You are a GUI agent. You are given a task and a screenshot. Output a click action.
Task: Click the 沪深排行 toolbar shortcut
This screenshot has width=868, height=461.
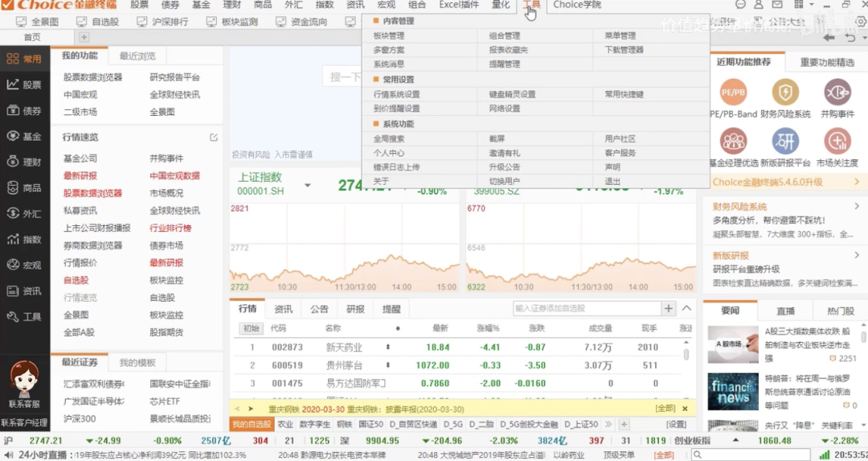tap(162, 22)
